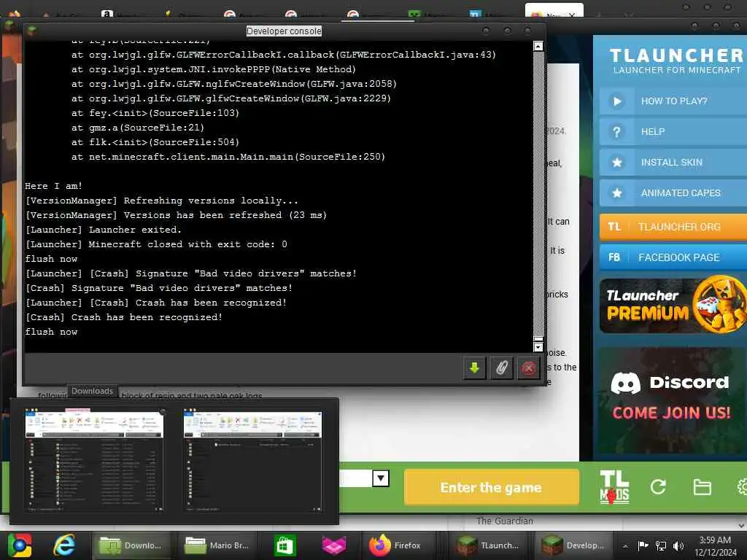Click the Install Skin star icon
Image resolution: width=747 pixels, height=560 pixels.
pyautogui.click(x=617, y=163)
